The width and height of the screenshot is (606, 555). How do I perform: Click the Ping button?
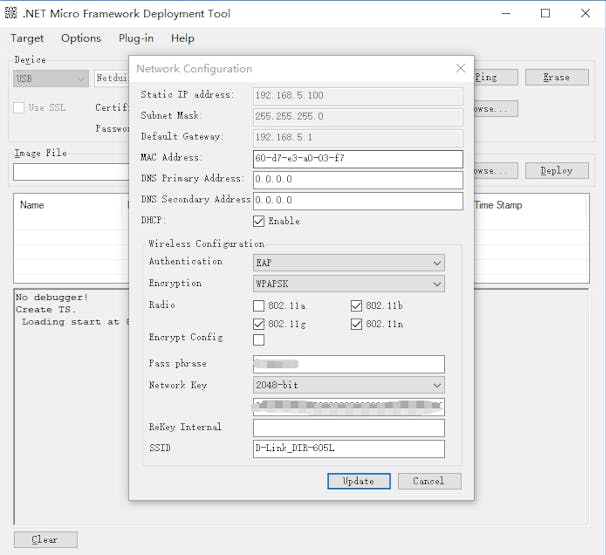496,77
